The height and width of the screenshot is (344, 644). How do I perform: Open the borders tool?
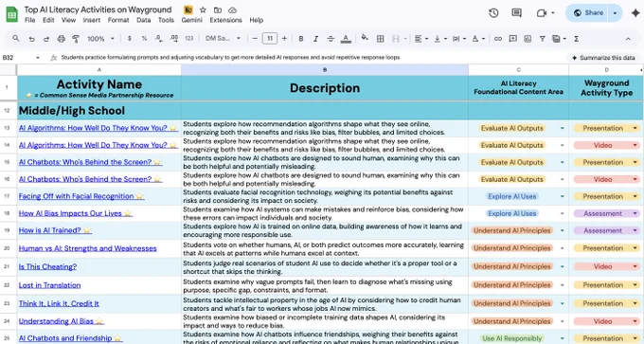(x=381, y=39)
